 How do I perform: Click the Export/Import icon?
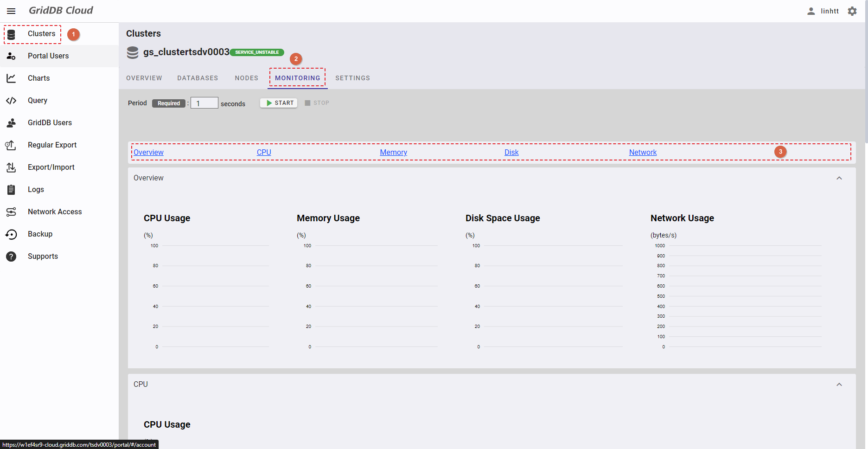(11, 167)
